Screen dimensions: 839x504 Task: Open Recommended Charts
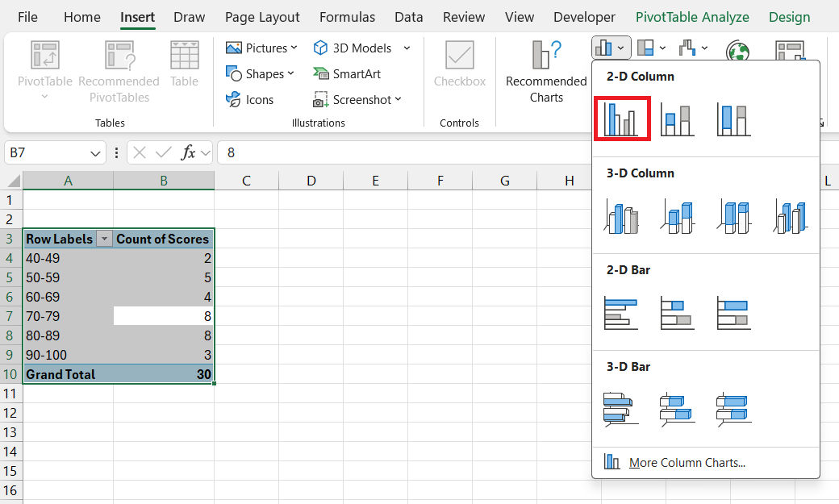[x=546, y=72]
